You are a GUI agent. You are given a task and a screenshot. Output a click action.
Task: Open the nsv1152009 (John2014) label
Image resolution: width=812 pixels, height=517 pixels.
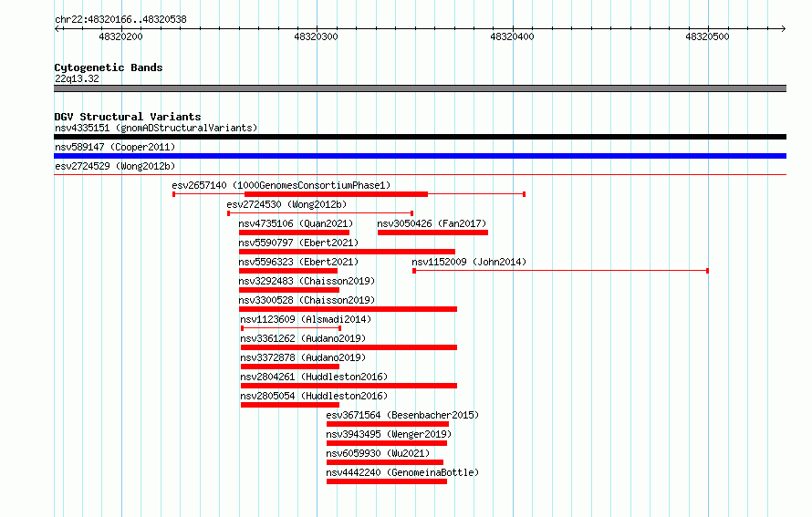pos(469,262)
